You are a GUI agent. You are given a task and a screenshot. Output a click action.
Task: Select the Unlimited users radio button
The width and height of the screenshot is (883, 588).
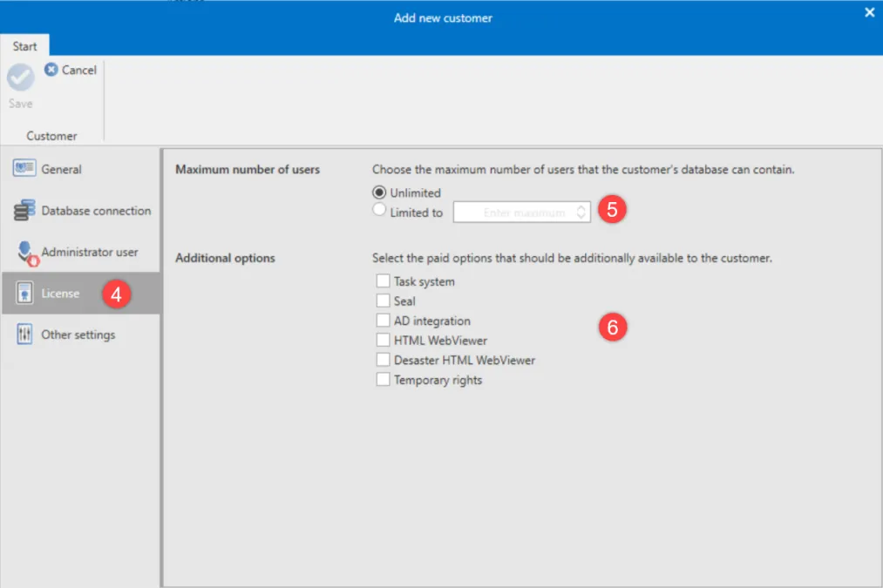[x=379, y=193]
